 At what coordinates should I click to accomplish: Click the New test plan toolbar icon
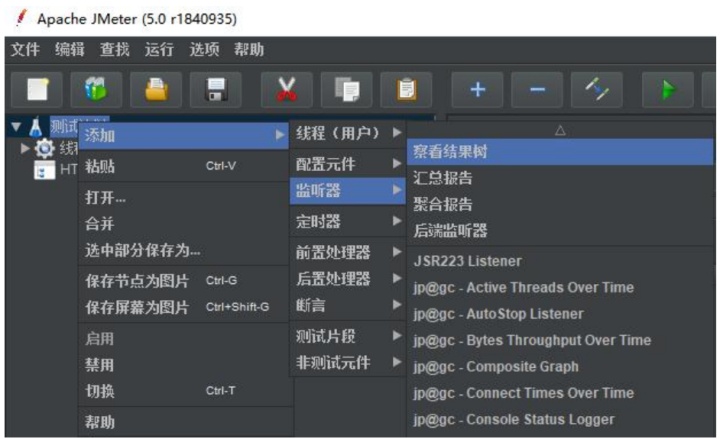pyautogui.click(x=37, y=89)
